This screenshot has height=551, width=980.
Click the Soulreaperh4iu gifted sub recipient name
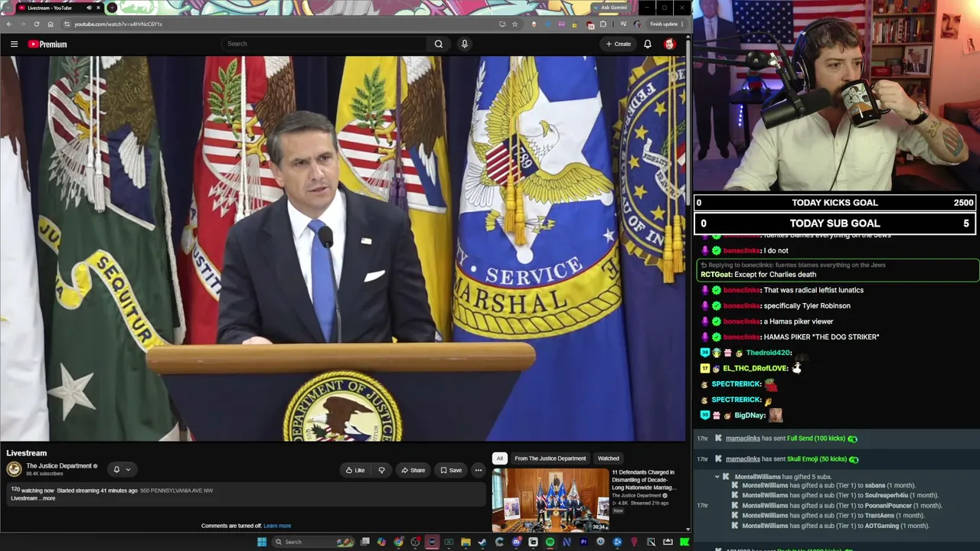(886, 495)
